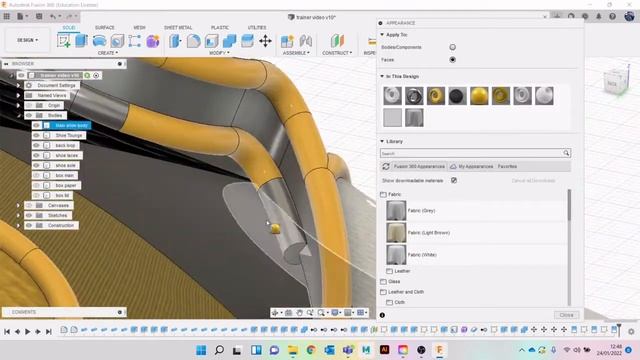
Task: Expand the Origin folder
Action: point(18,105)
